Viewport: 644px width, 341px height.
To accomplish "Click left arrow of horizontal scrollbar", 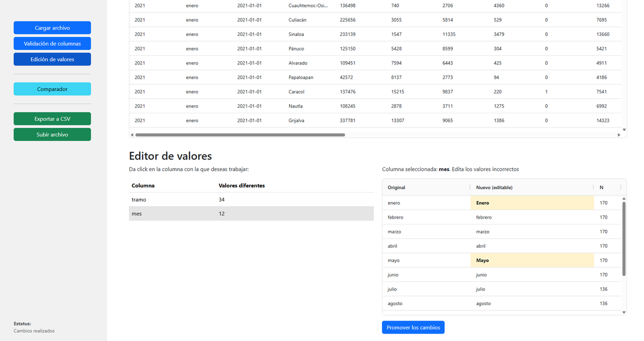I will click(x=132, y=135).
